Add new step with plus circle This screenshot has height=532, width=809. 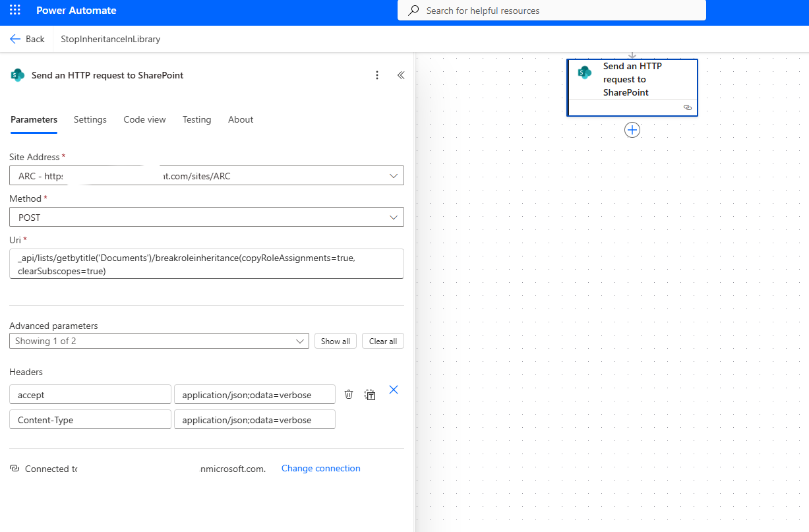point(632,130)
